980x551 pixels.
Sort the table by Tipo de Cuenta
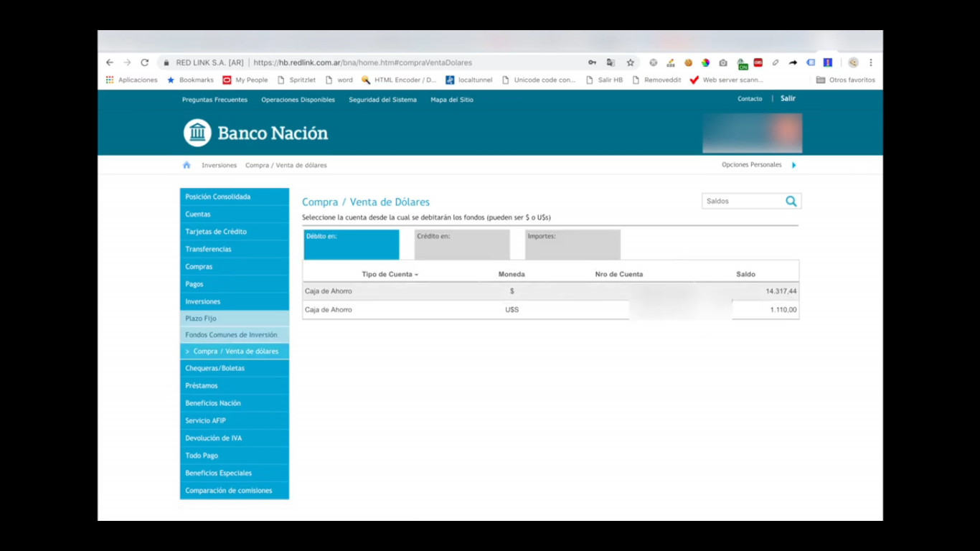390,274
